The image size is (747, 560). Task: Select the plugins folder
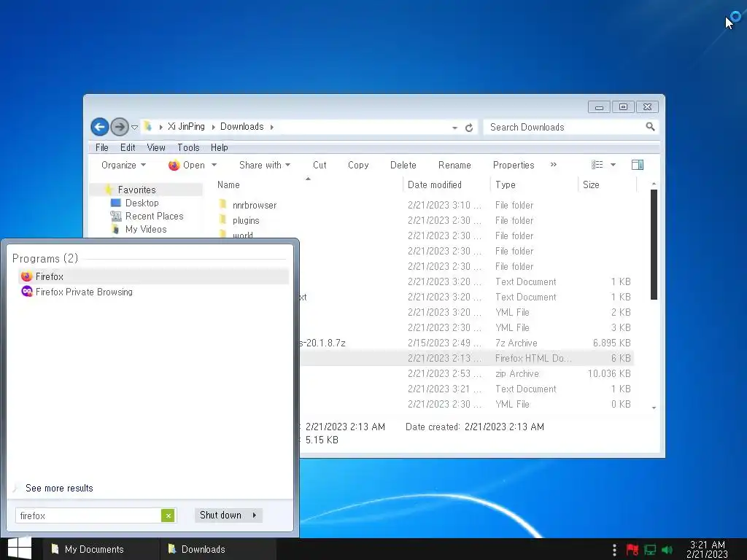click(246, 220)
